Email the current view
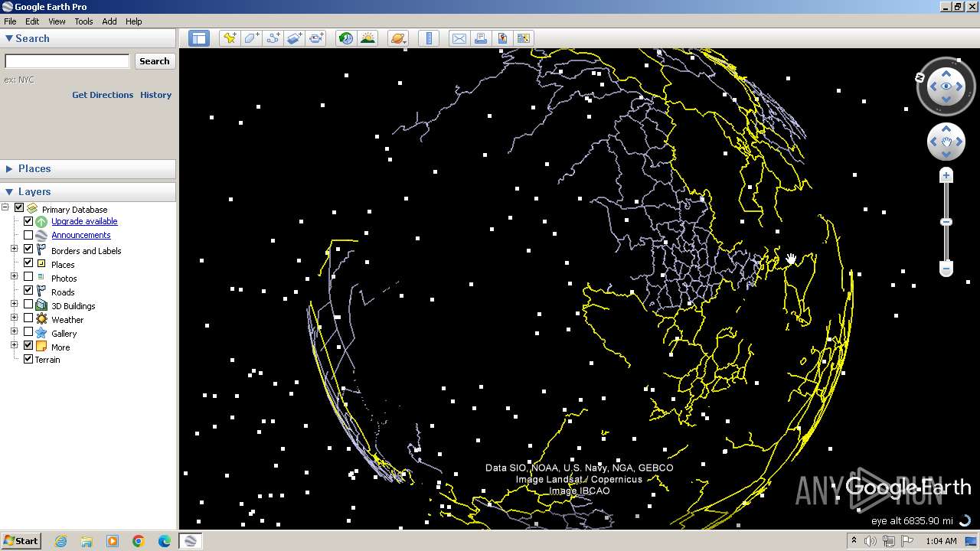 (x=459, y=38)
